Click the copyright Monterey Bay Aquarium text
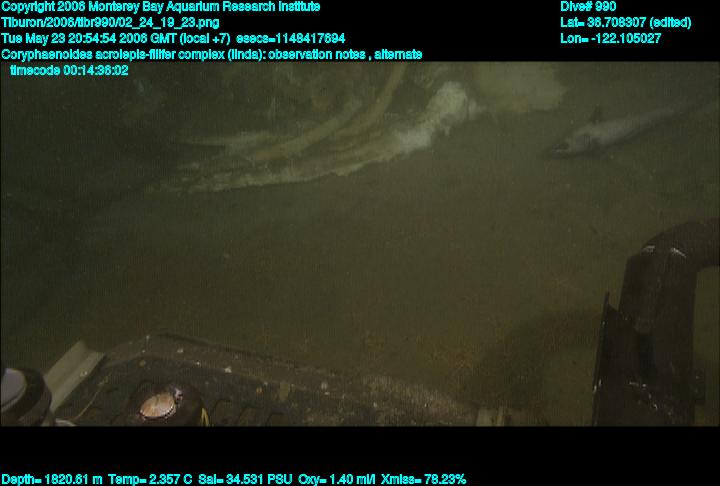This screenshot has height=486, width=720. click(x=160, y=7)
